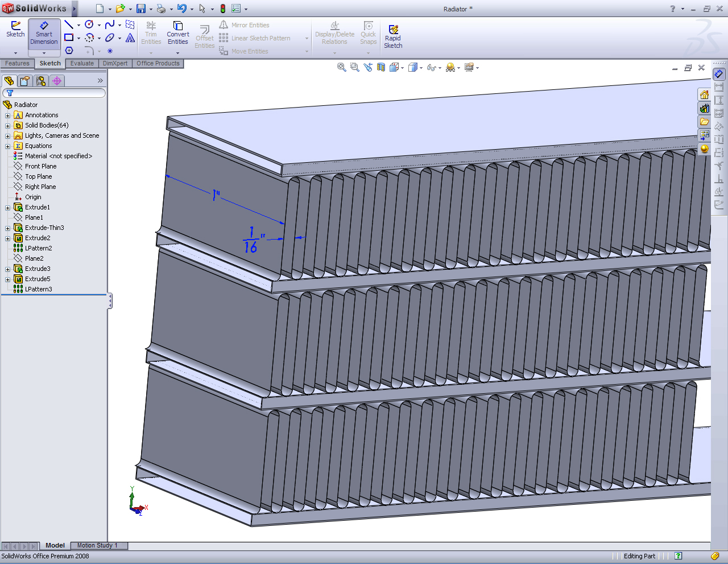Open File Explorer task pane tab
Image resolution: width=728 pixels, height=564 pixels.
pyautogui.click(x=704, y=122)
